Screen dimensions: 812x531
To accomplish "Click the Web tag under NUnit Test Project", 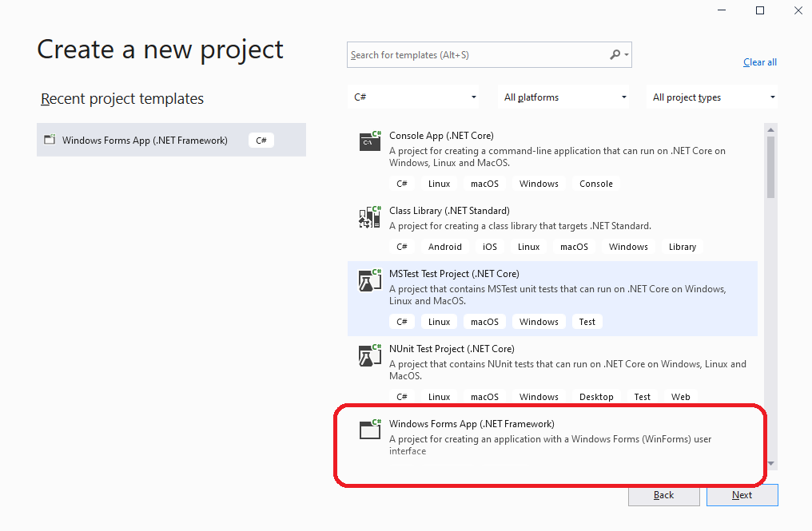I will coord(680,397).
